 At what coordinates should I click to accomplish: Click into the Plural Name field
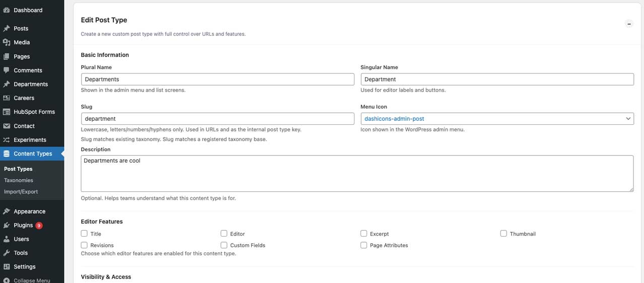(218, 79)
